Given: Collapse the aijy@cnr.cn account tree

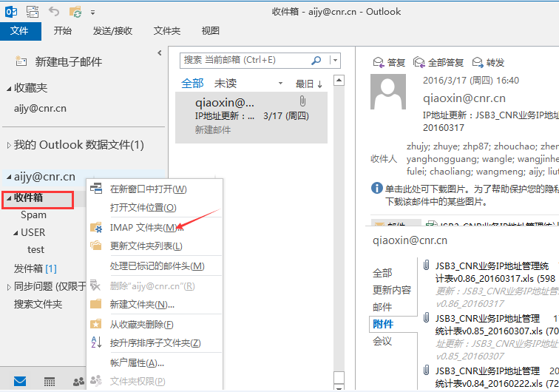Looking at the screenshot, I should 9,177.
